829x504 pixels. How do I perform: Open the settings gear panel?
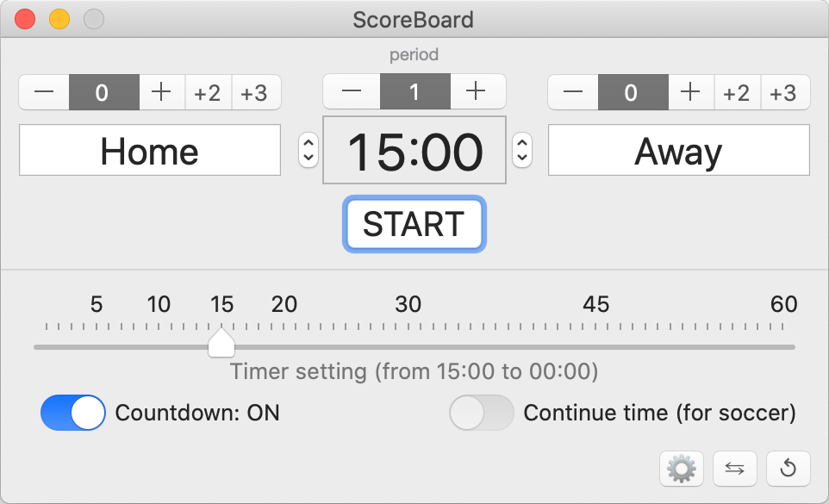tap(681, 469)
